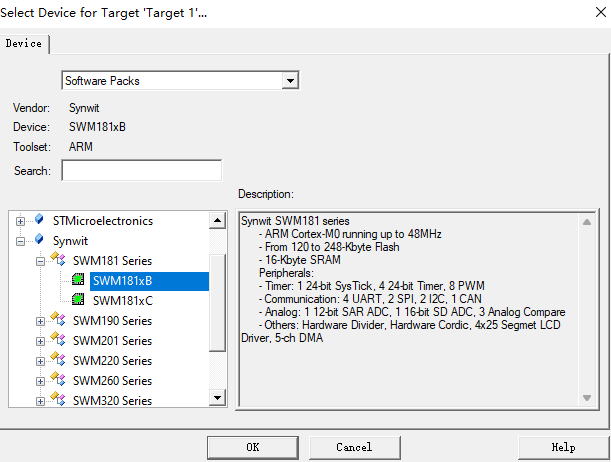Image resolution: width=611 pixels, height=462 pixels.
Task: Focus the Search input field
Action: point(141,171)
